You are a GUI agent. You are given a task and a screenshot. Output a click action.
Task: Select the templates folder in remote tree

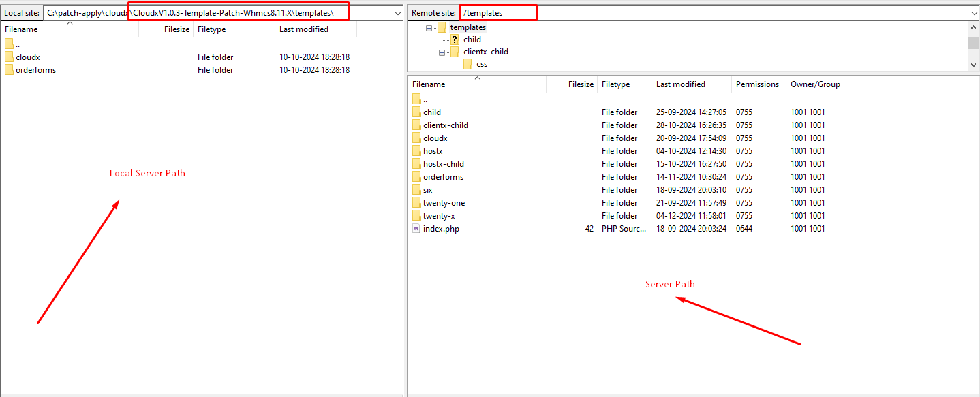pyautogui.click(x=468, y=27)
